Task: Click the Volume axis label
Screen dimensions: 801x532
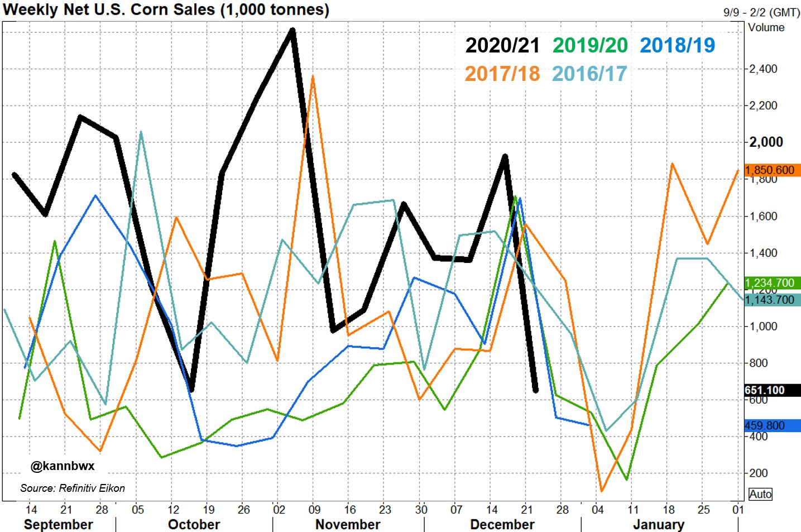Action: tap(766, 27)
